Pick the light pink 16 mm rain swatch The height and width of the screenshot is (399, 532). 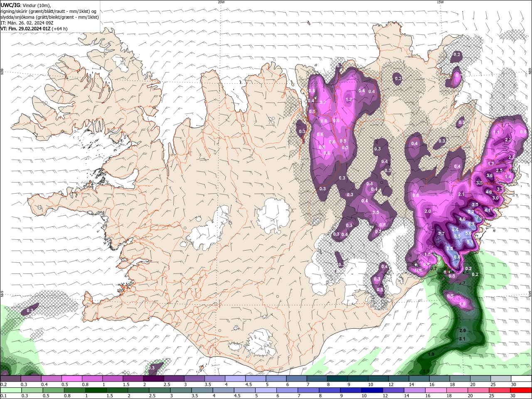point(437,390)
